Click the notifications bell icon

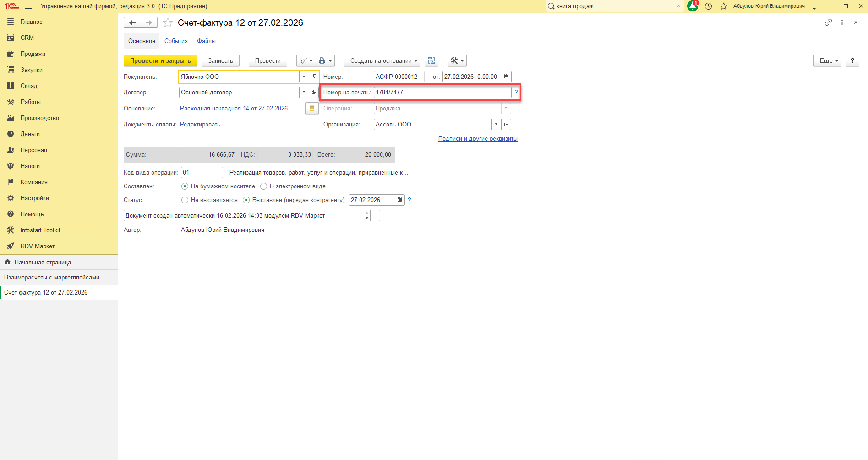coord(692,6)
